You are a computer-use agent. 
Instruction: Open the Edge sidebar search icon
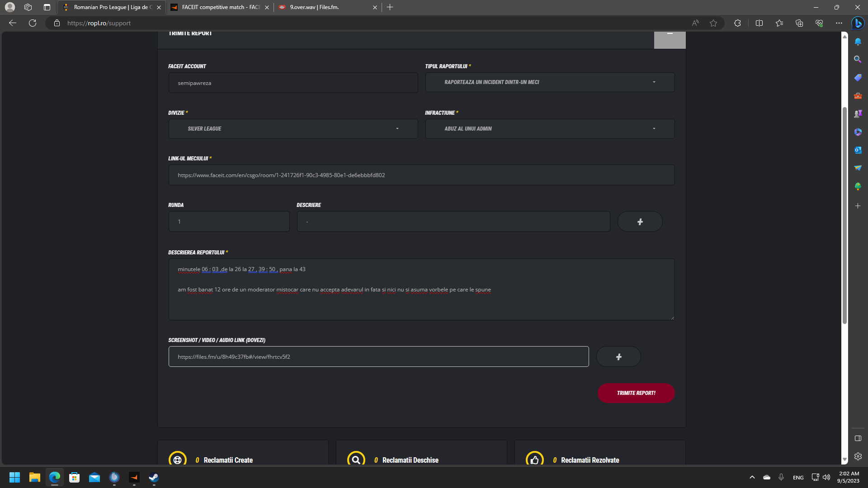[x=858, y=59]
